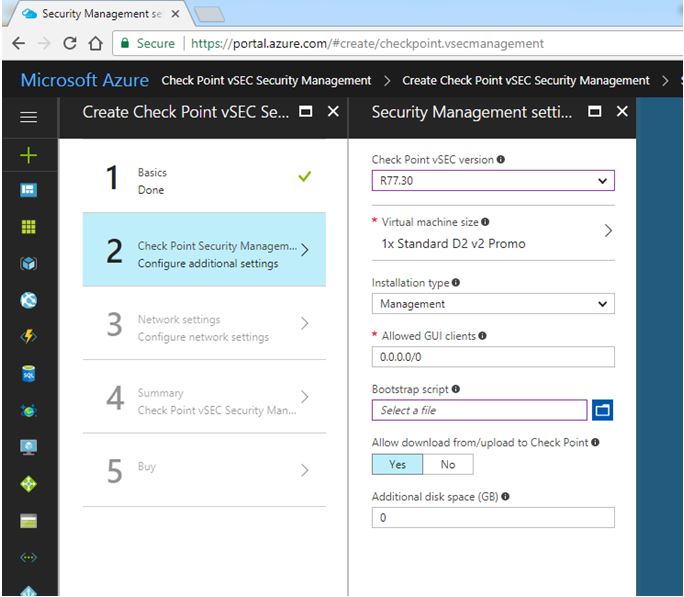The height and width of the screenshot is (597, 684).
Task: Open the Check Point vSEC version dropdown
Action: click(493, 181)
